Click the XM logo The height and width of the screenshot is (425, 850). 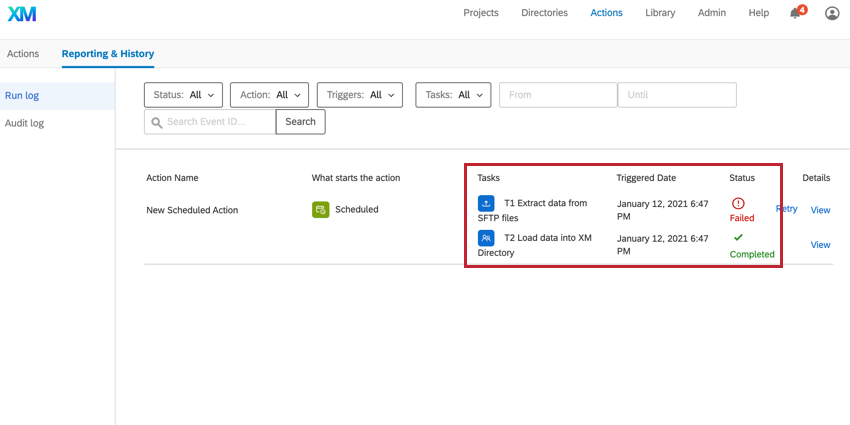click(x=22, y=14)
